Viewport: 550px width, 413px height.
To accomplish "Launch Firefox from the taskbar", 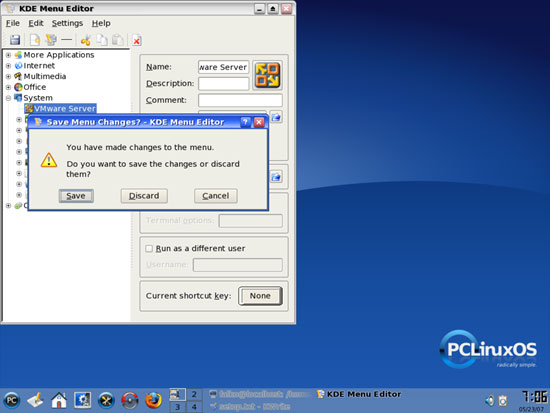I will point(153,400).
